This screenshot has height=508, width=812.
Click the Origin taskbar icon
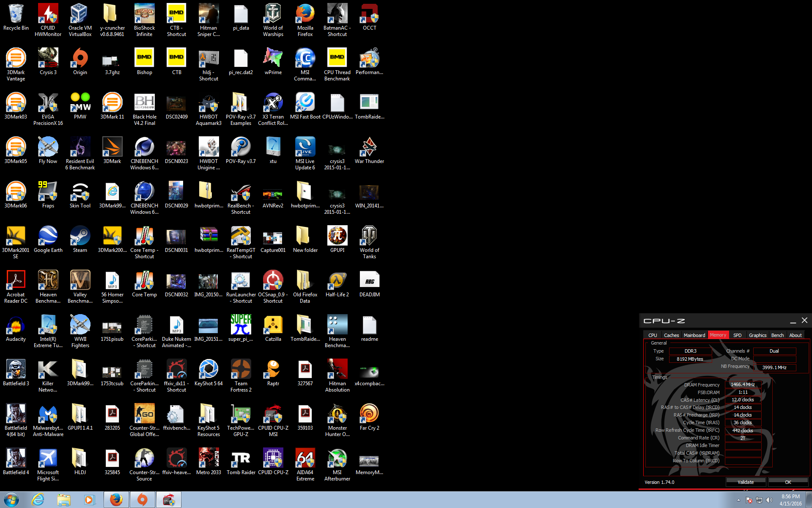click(x=143, y=500)
